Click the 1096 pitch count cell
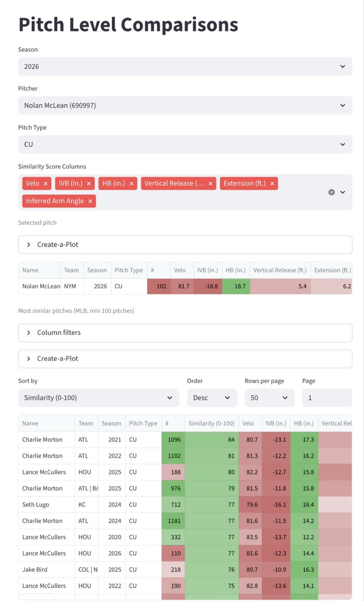The width and height of the screenshot is (364, 602). point(173,440)
